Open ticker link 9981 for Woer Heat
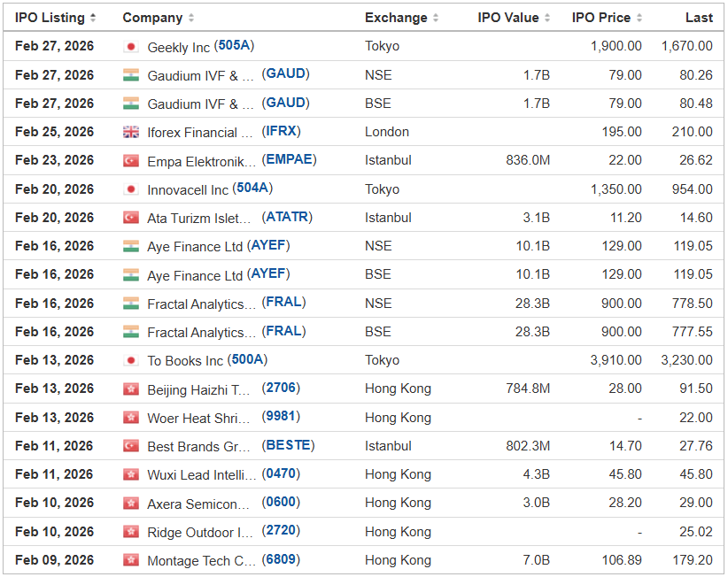Screen dimensions: 728x577 point(281,417)
